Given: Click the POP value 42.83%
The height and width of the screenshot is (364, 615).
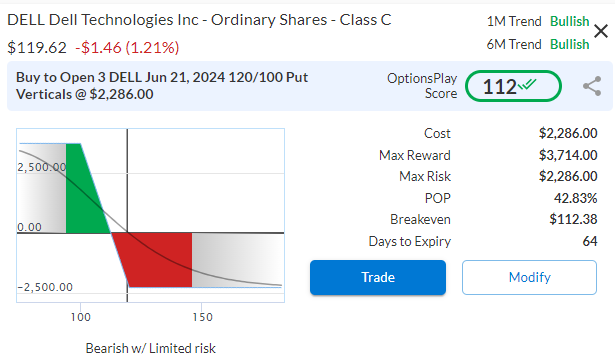Looking at the screenshot, I should 575,198.
